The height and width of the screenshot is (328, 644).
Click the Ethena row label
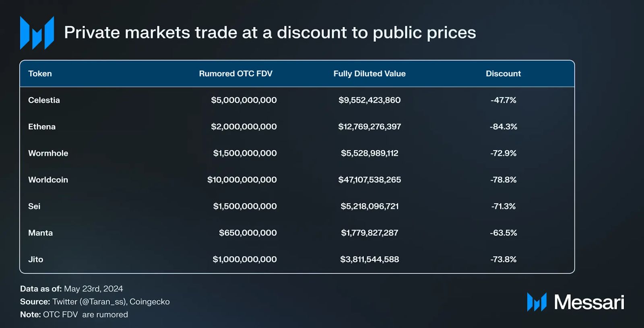(42, 127)
